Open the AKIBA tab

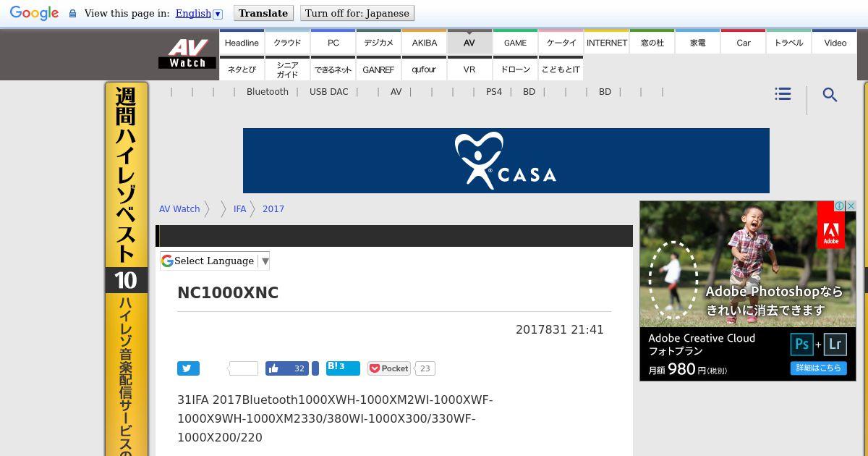click(424, 43)
